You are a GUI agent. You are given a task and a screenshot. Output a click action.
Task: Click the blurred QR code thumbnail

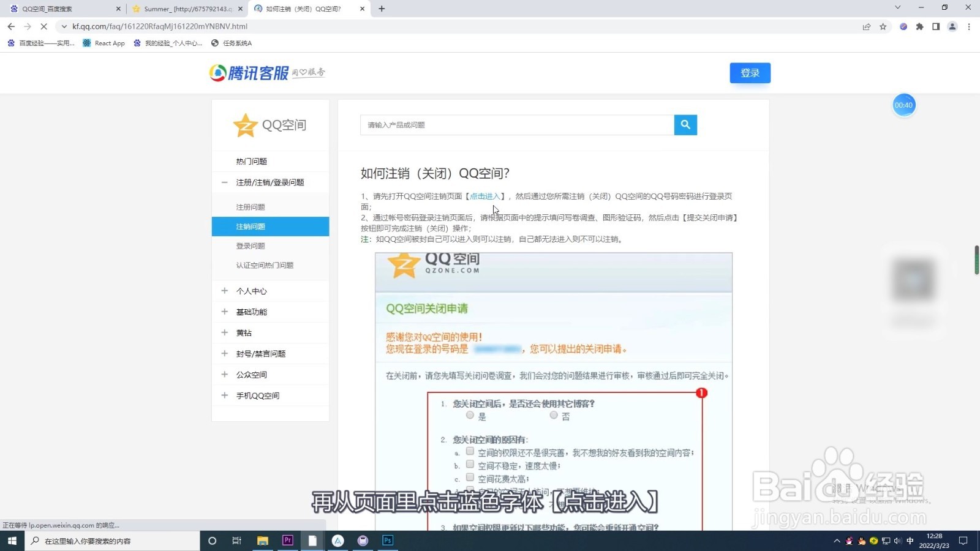913,280
